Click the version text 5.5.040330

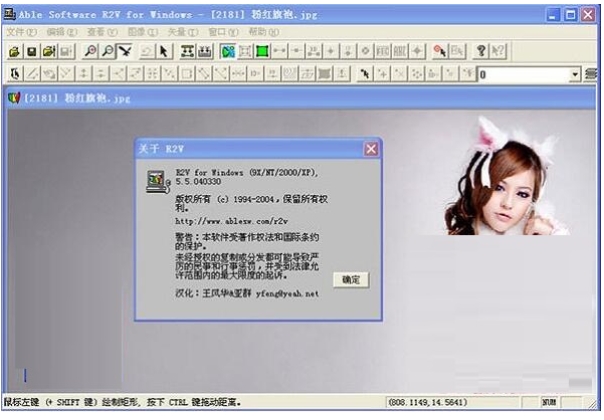(198, 181)
